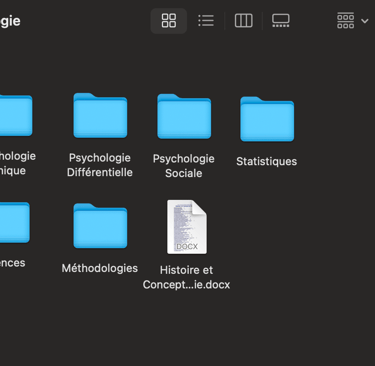Select the Statistiques folder icon
This screenshot has height=366, width=375.
point(267,119)
